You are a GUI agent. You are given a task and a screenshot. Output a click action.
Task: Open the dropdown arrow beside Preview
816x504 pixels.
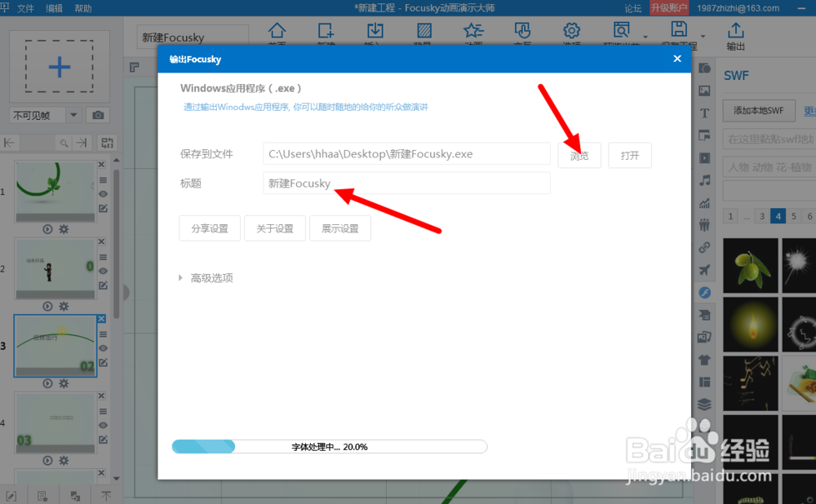[x=645, y=37]
